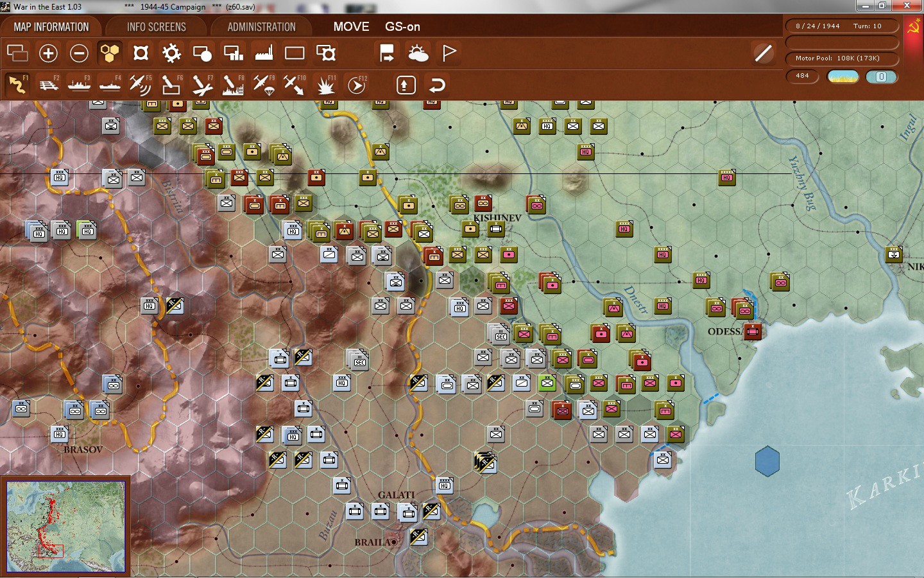The width and height of the screenshot is (924, 578).
Task: Click the curved undo arrow icon
Action: 437,85
